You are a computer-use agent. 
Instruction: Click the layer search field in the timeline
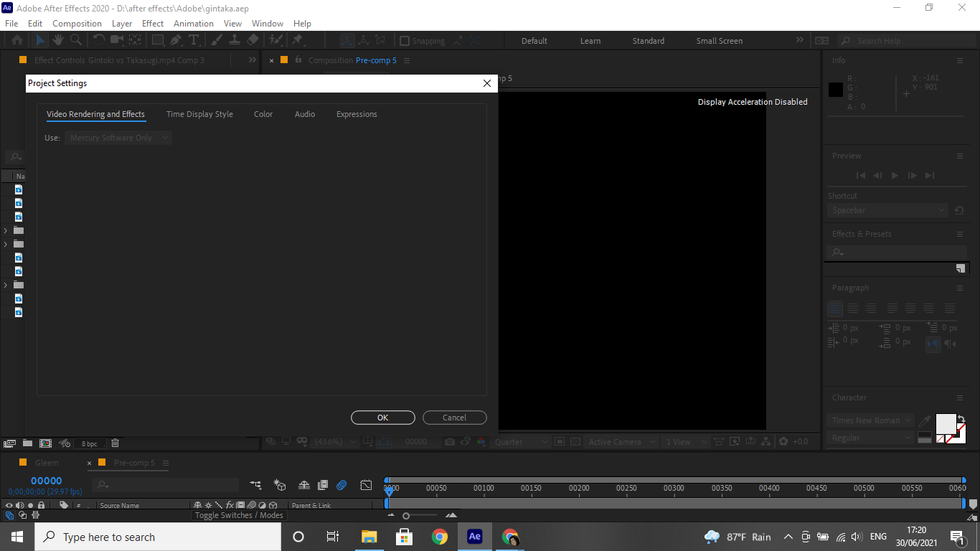[x=165, y=485]
